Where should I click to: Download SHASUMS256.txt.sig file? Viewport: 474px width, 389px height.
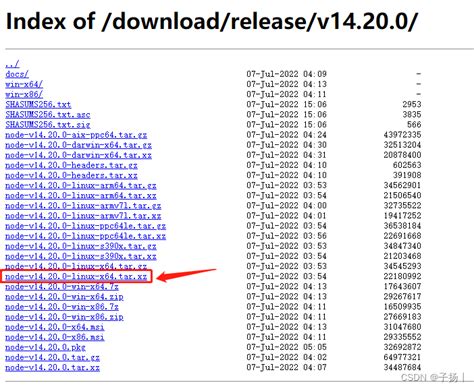tap(48, 124)
